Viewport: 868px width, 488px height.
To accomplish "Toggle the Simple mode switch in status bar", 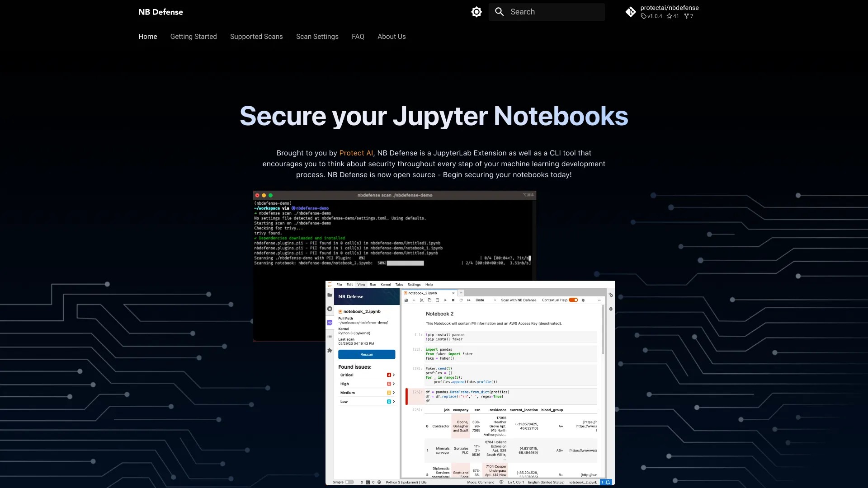I will pos(349,482).
